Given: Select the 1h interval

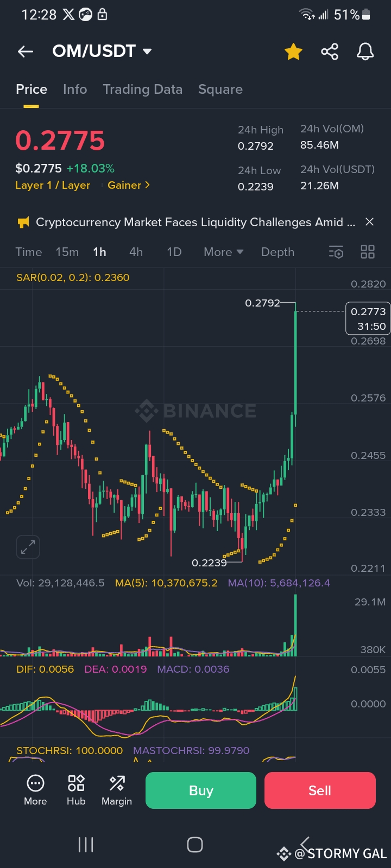Looking at the screenshot, I should pyautogui.click(x=100, y=252).
